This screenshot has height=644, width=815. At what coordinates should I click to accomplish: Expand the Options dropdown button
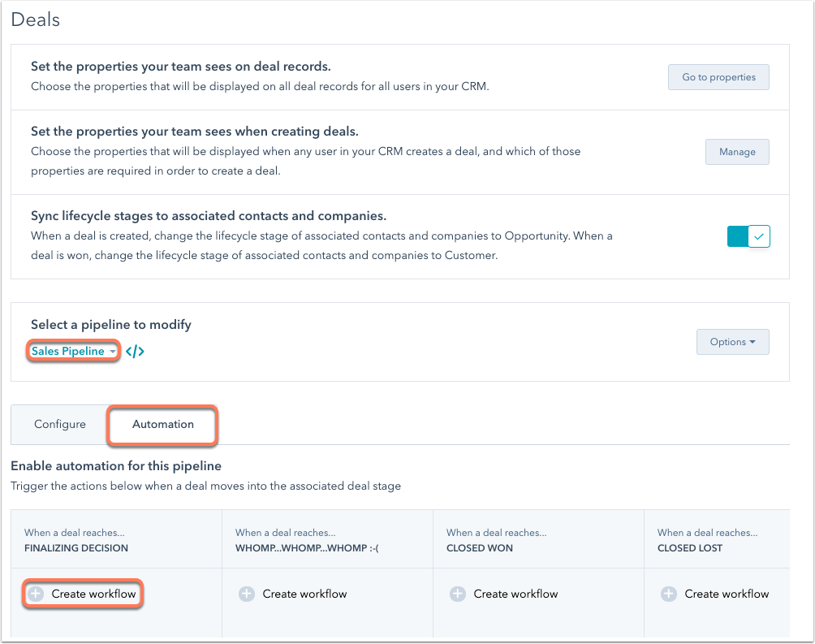(732, 342)
